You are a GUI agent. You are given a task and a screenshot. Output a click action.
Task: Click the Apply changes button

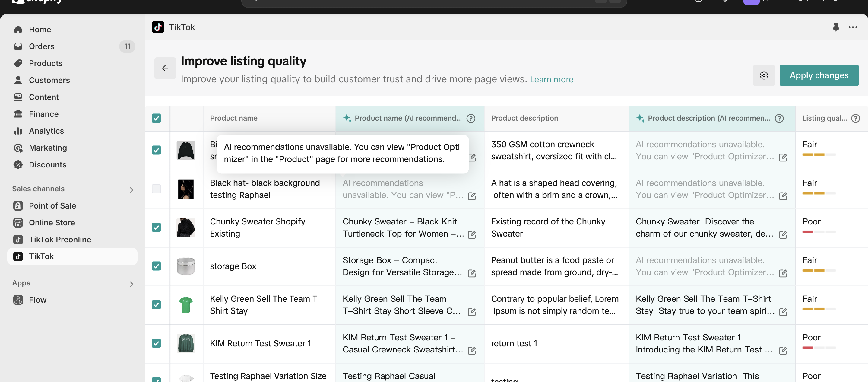819,75
